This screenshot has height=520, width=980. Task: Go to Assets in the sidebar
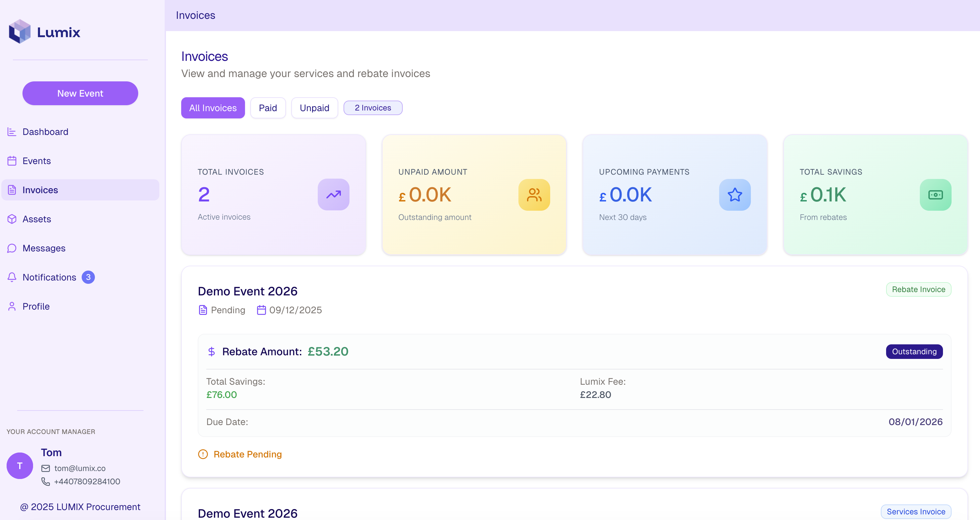36,219
